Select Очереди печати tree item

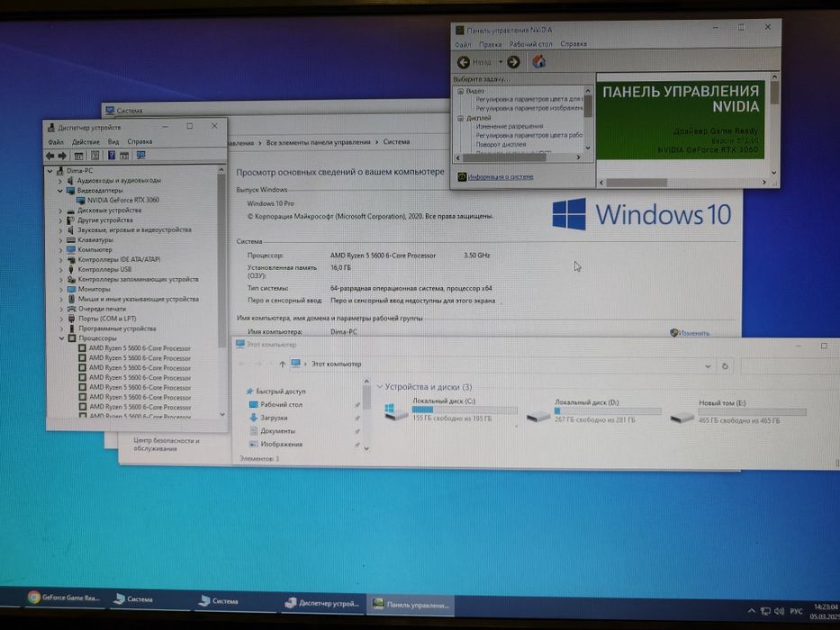[x=102, y=309]
